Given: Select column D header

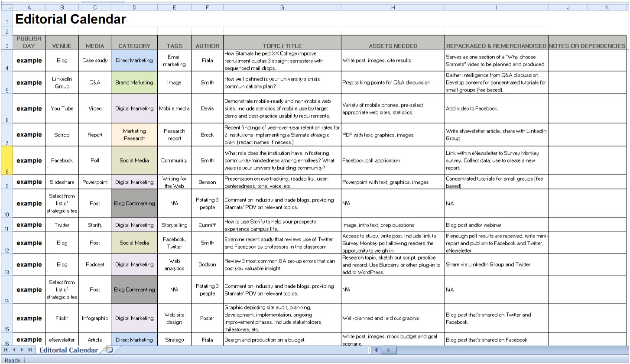Looking at the screenshot, I should point(134,7).
